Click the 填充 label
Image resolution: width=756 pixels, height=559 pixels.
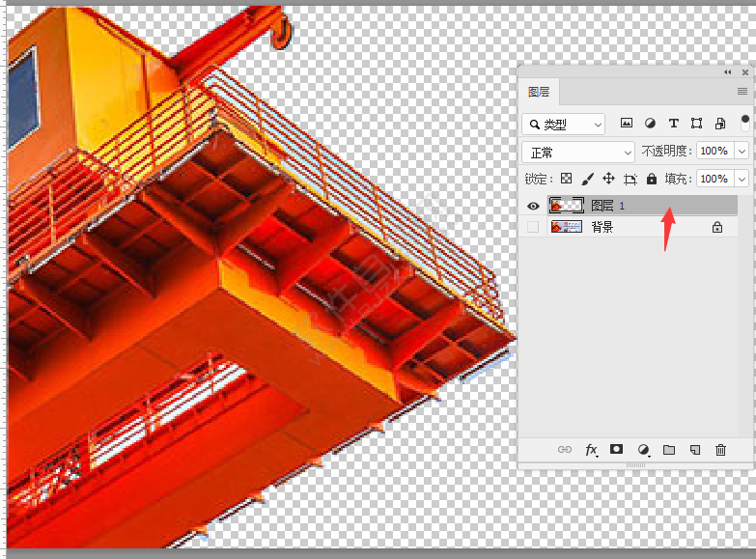click(x=678, y=179)
